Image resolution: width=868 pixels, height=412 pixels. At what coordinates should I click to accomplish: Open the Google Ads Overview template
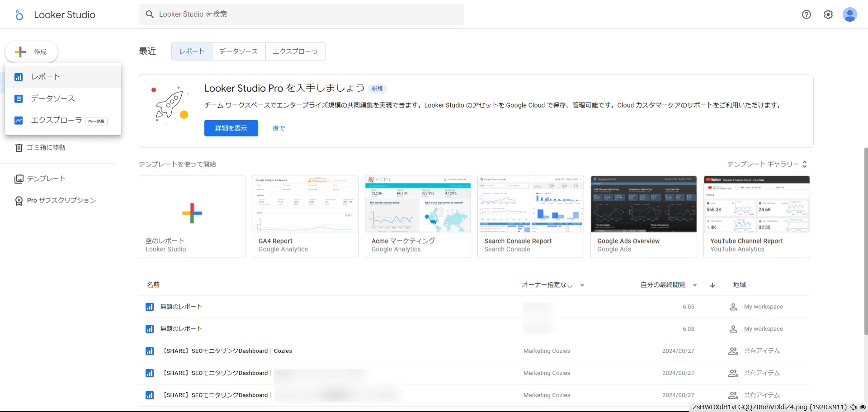click(x=644, y=217)
